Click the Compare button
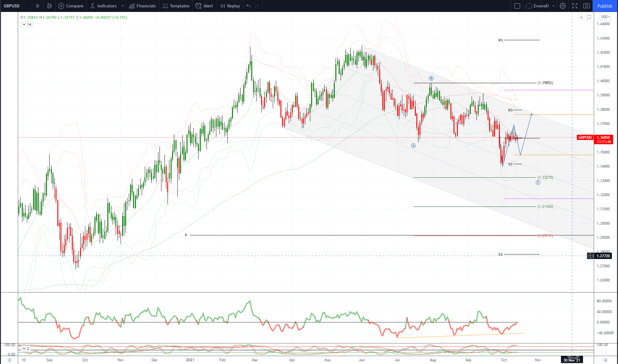Screen dimensions: 618x364 pyautogui.click(x=71, y=6)
